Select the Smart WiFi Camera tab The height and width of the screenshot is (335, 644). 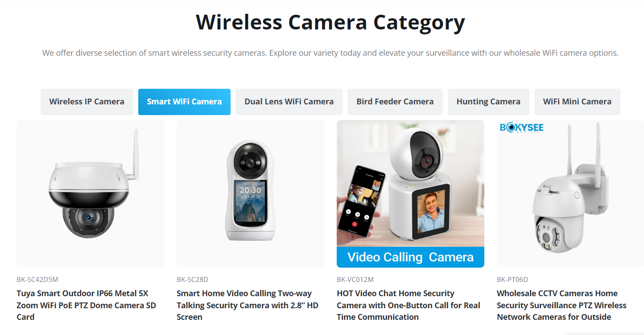[184, 102]
